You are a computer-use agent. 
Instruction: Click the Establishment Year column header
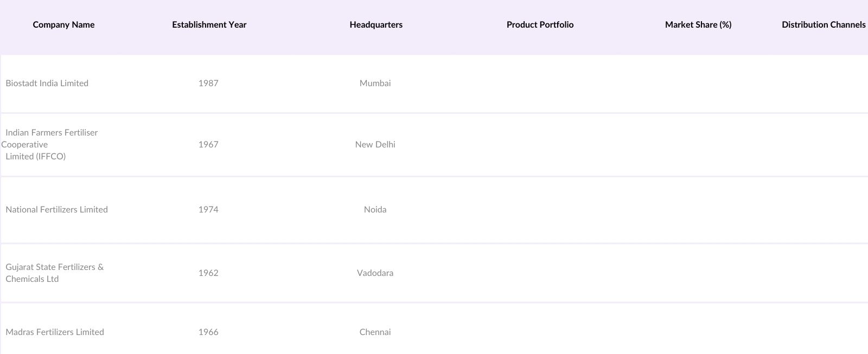pos(209,25)
